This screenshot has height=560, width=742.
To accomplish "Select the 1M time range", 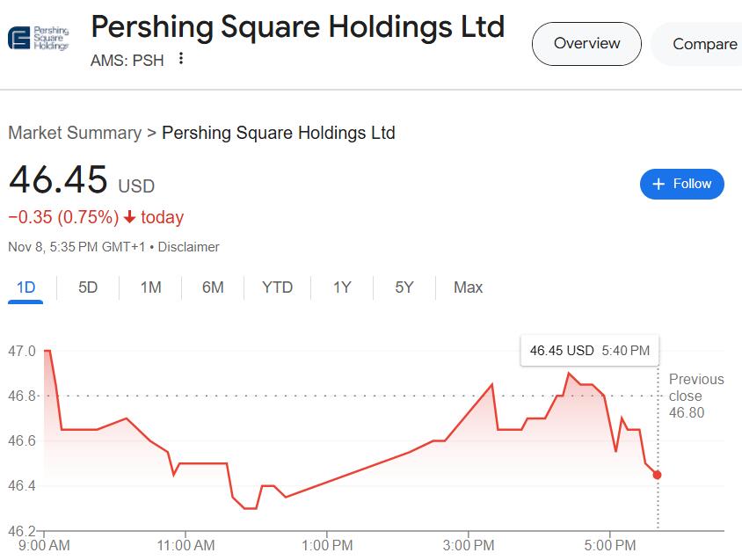I will tap(149, 287).
